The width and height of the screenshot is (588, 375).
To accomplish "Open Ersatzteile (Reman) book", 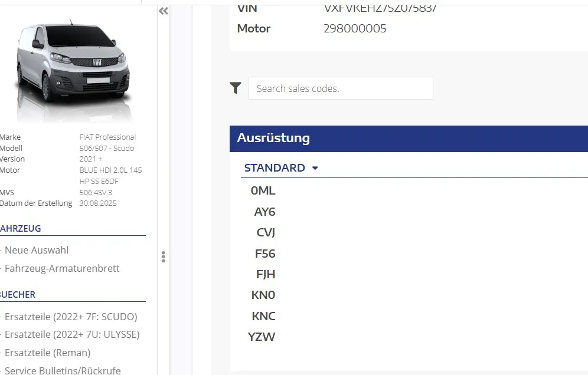I will 48,353.
